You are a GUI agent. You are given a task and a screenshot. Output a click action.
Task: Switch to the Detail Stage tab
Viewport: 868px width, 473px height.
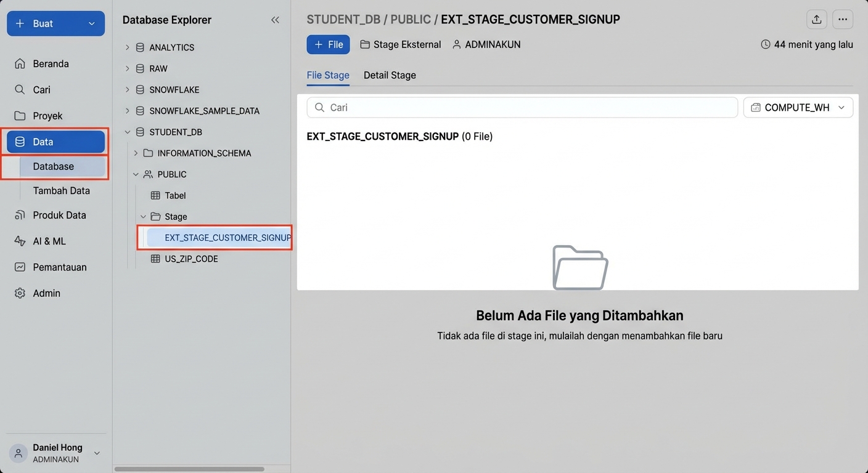click(389, 75)
